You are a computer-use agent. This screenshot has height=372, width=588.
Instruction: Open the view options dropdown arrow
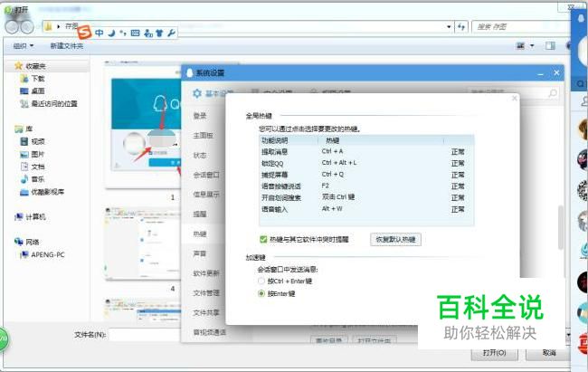532,46
